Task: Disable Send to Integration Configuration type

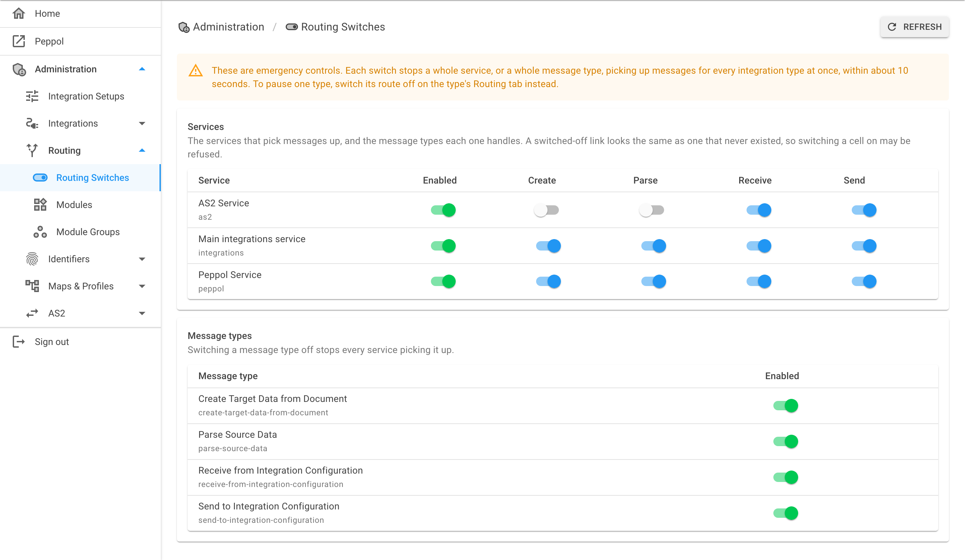Action: tap(785, 513)
